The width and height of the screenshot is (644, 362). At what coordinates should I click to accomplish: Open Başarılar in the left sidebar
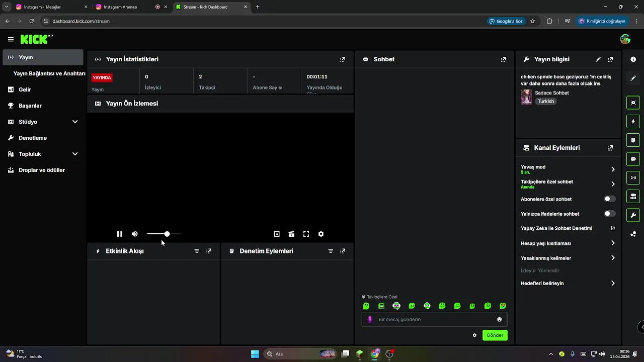point(43,106)
